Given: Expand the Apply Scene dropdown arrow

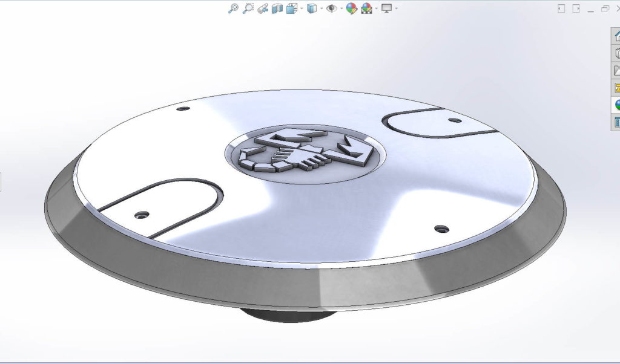Looking at the screenshot, I should click(376, 8).
